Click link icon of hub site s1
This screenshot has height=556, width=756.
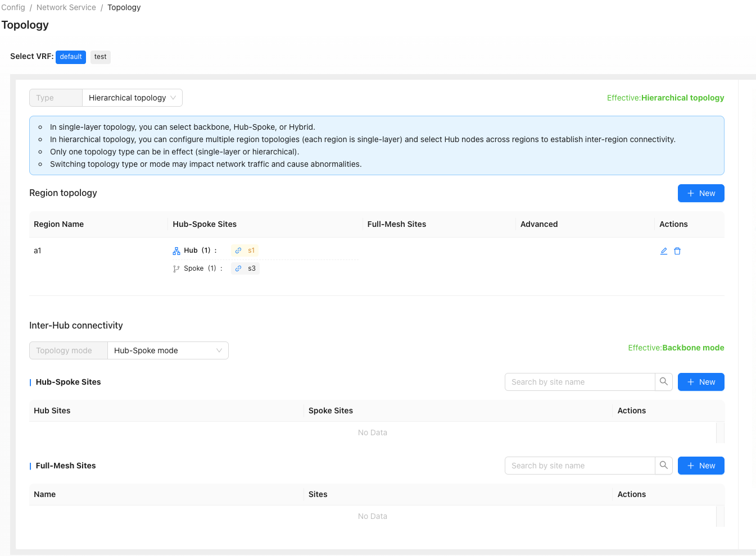[238, 250]
